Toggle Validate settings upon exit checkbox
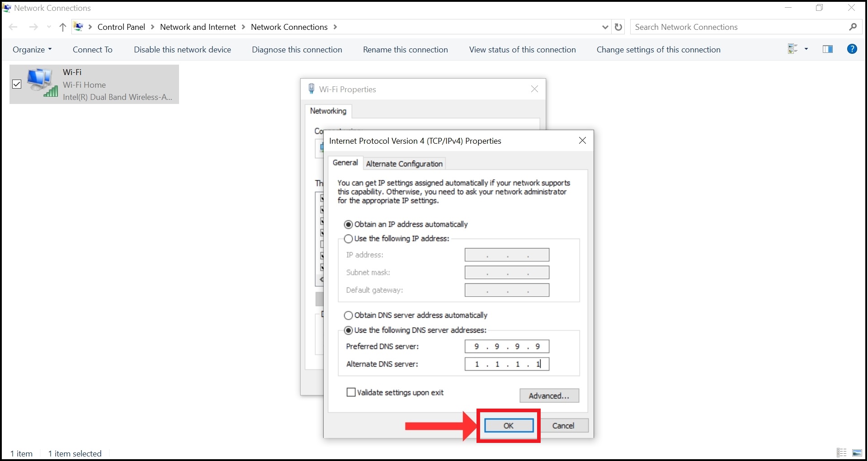The height and width of the screenshot is (461, 868). point(351,392)
